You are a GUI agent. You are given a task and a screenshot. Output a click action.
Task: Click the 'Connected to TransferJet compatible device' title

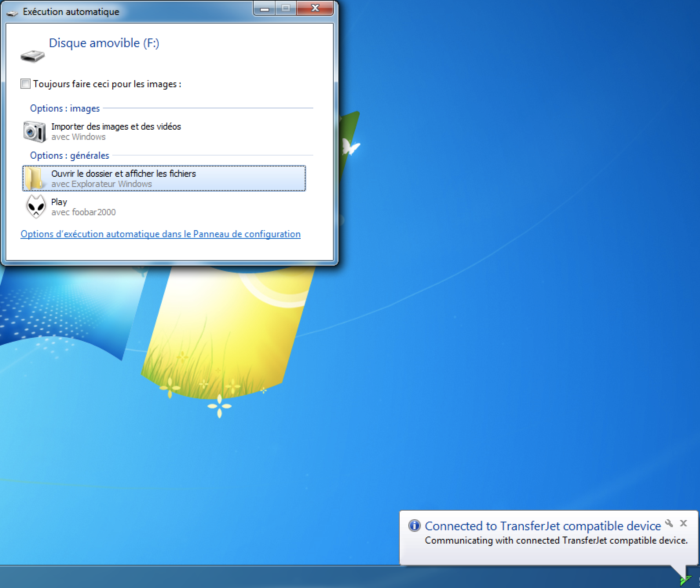(x=543, y=526)
